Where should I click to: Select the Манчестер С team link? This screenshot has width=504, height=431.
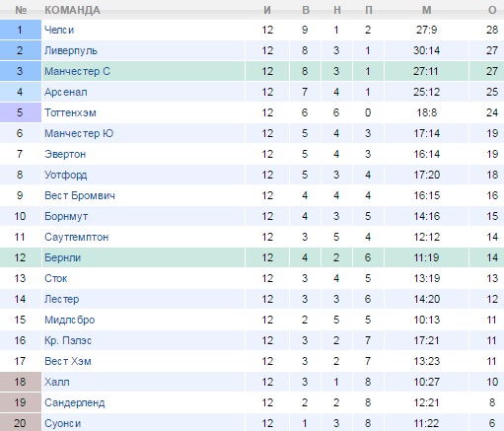click(77, 71)
